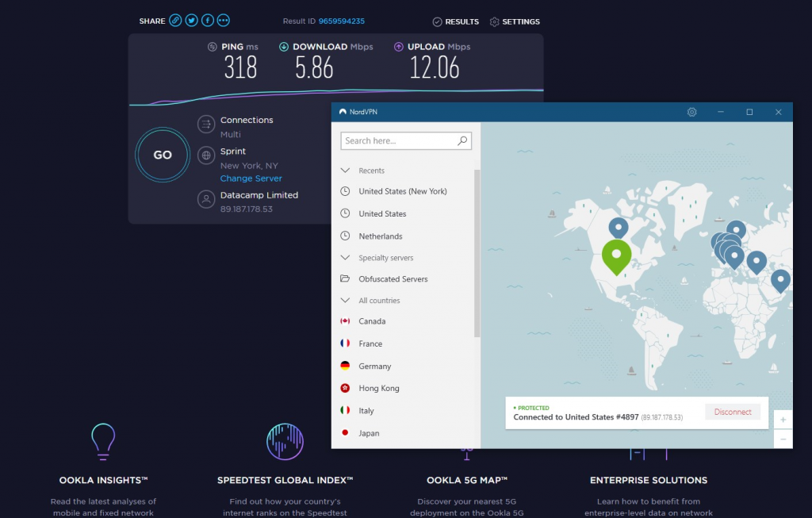Click the upload arrow icon

coord(399,47)
